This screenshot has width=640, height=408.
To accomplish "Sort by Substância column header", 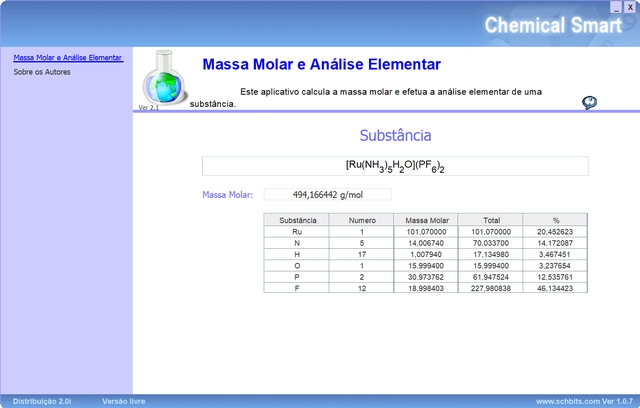I will pos(297,220).
